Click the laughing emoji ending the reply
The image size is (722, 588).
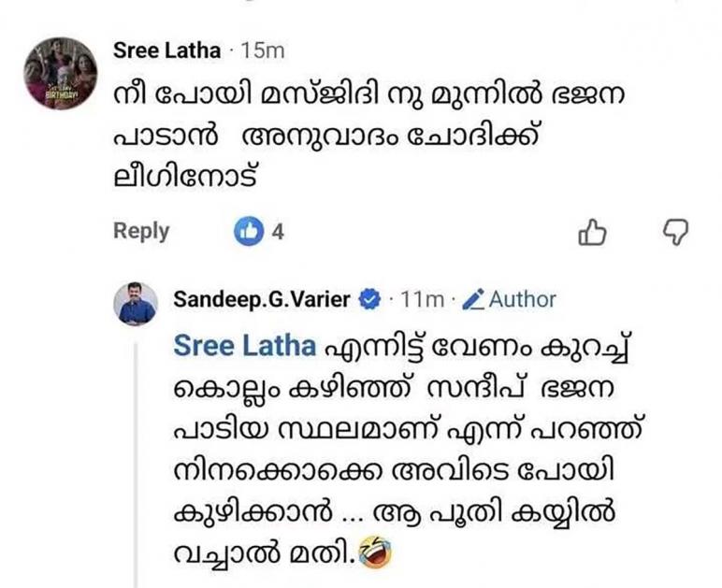coord(375,558)
